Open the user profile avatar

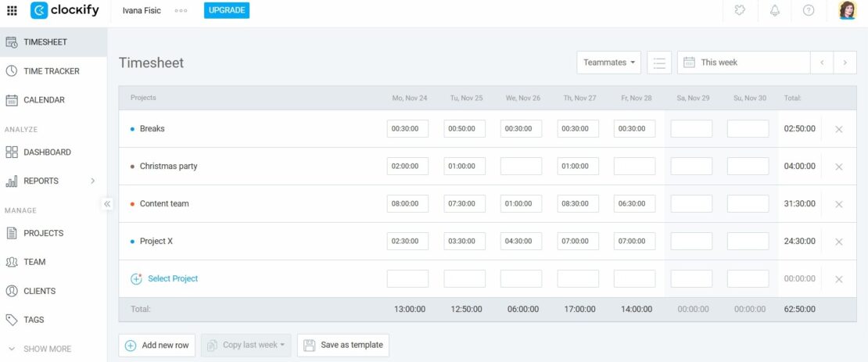point(847,10)
